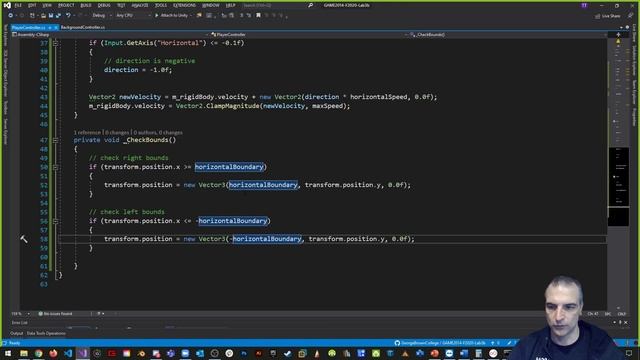Open File Explorer from the taskbar
The height and width of the screenshot is (360, 640).
(x=24, y=353)
